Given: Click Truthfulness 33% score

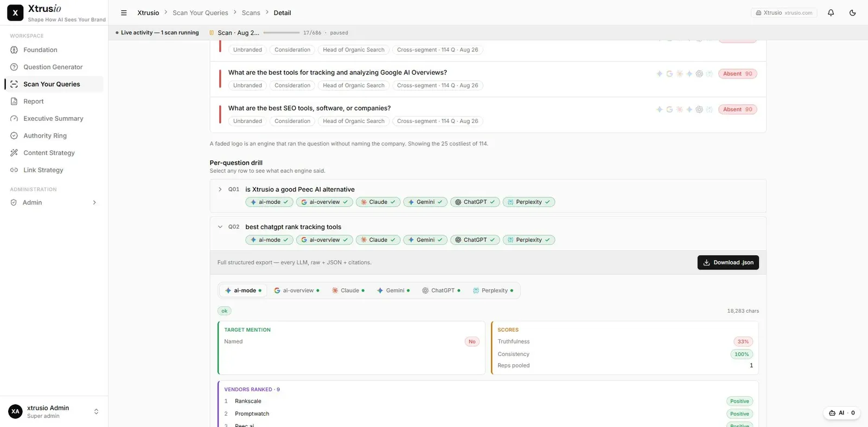Looking at the screenshot, I should pyautogui.click(x=743, y=342).
